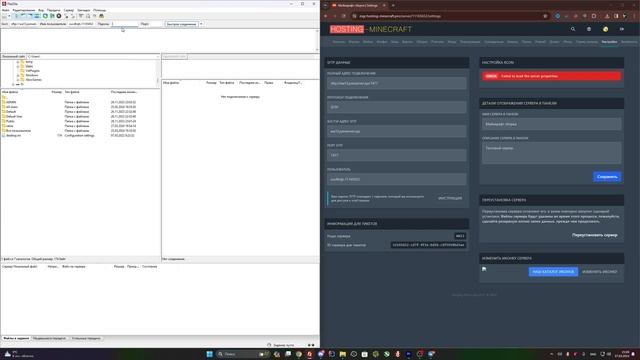Image resolution: width=640 pixels, height=360 pixels.
Task: Click the logout icon in site header
Action: (x=622, y=29)
